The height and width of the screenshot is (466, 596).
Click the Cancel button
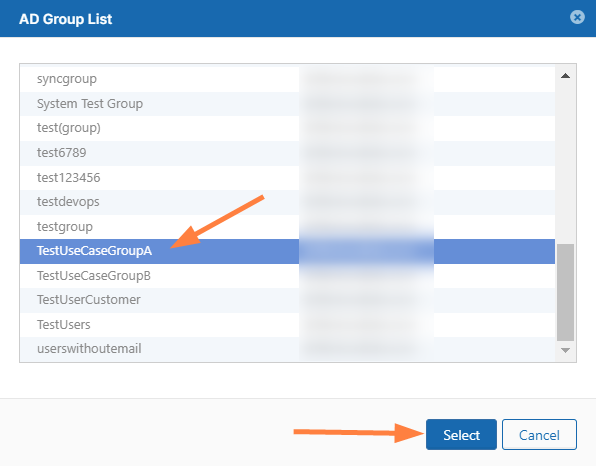pos(539,434)
